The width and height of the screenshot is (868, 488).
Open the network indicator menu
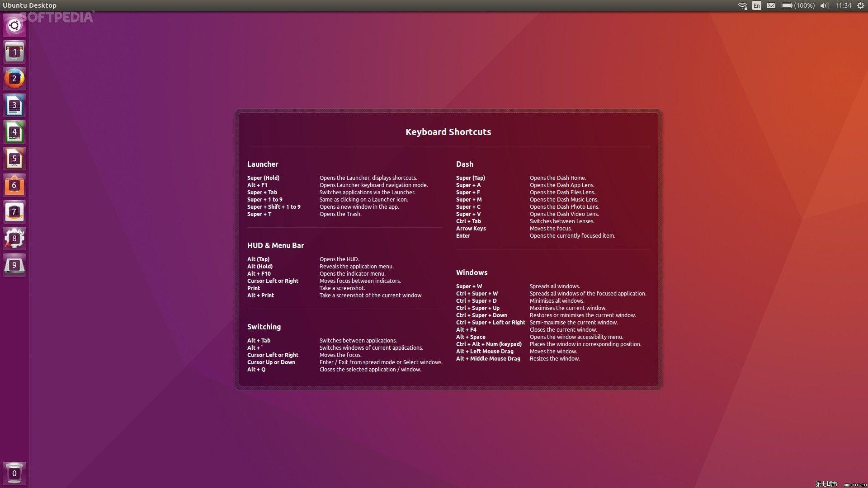pyautogui.click(x=742, y=5)
